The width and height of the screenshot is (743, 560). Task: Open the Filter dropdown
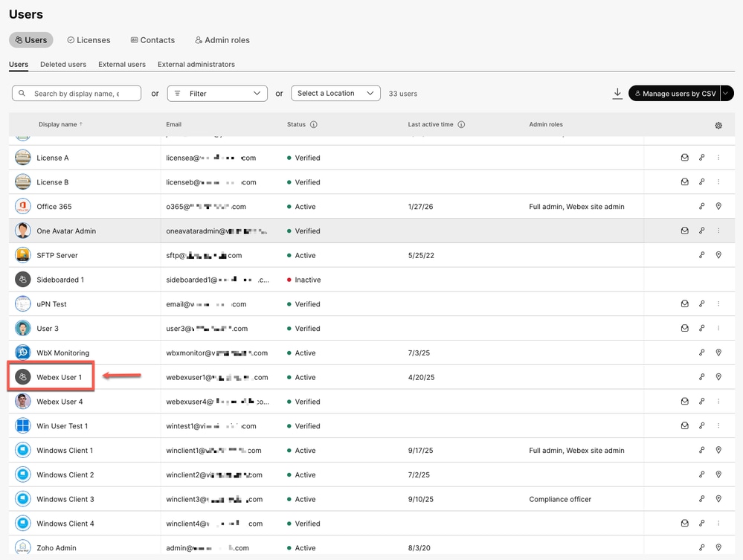[217, 94]
